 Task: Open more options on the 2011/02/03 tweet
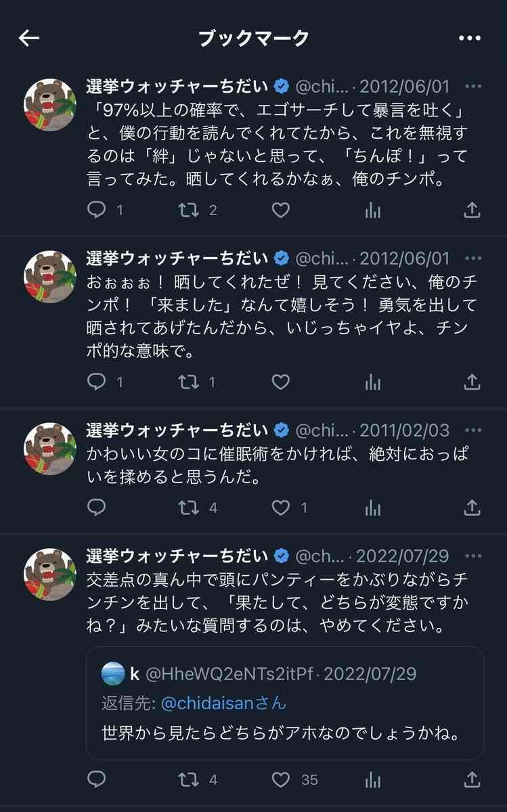tap(474, 430)
